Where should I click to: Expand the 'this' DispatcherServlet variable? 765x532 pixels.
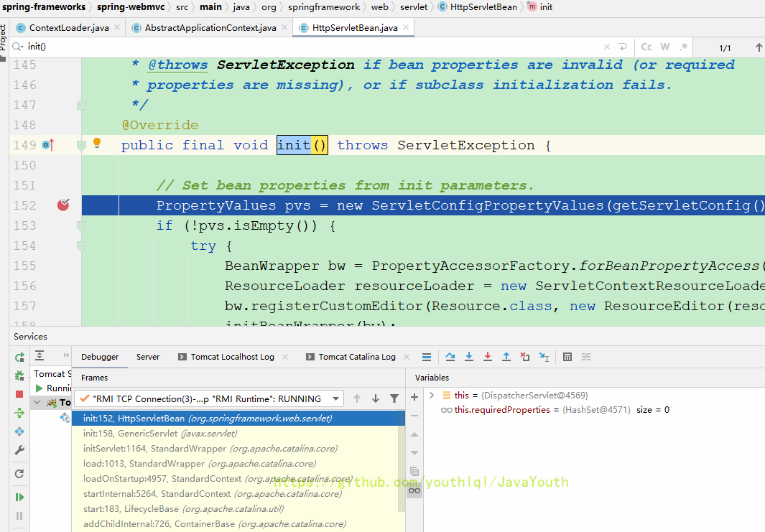[x=432, y=395]
